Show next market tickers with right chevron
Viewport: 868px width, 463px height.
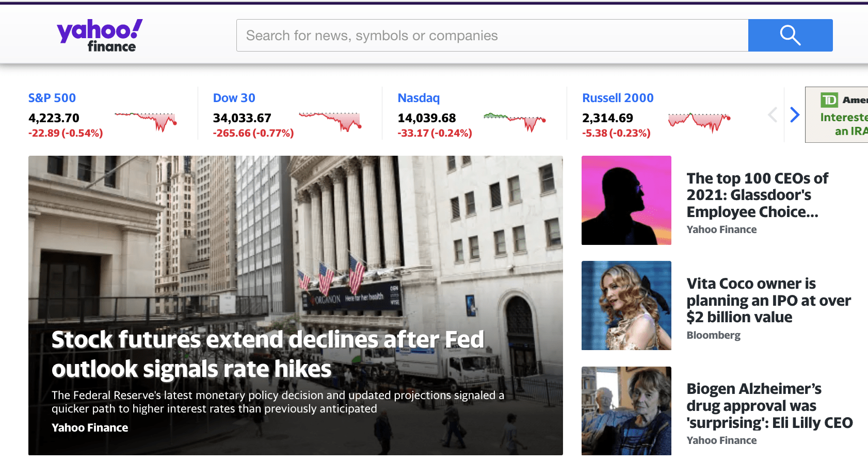pyautogui.click(x=795, y=114)
